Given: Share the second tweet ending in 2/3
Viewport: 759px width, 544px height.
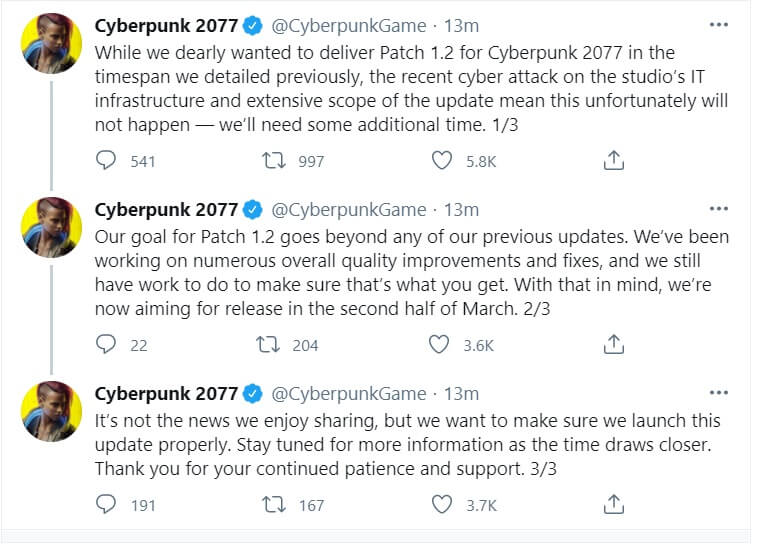Looking at the screenshot, I should (616, 345).
